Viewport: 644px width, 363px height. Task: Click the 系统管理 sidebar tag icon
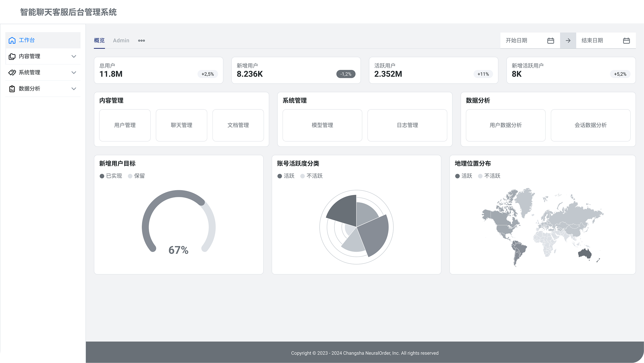click(x=12, y=73)
